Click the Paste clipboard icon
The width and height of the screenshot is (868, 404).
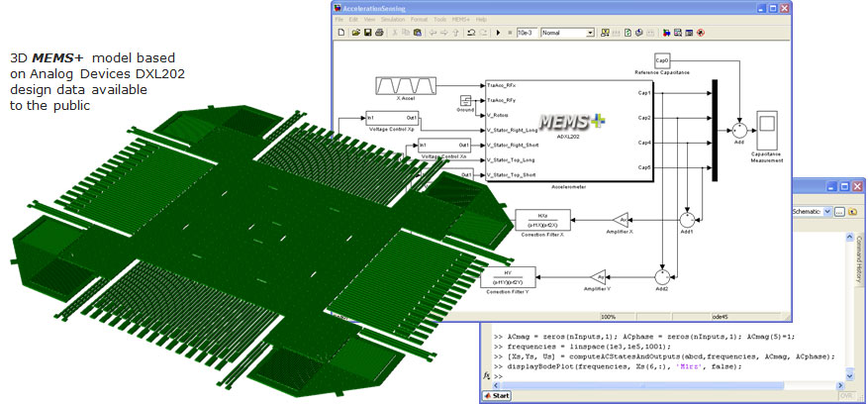(x=418, y=33)
